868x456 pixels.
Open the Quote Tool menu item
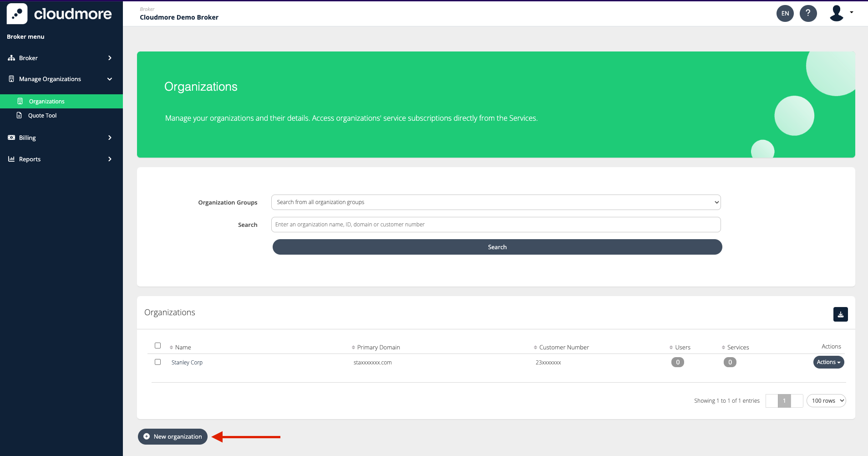coord(42,116)
